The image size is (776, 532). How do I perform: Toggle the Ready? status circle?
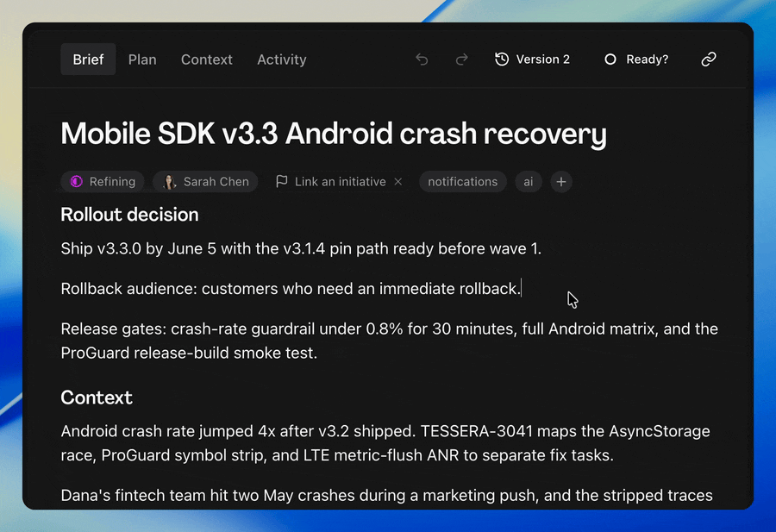(x=610, y=59)
